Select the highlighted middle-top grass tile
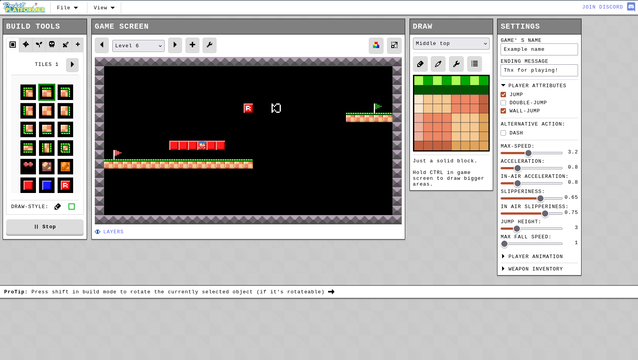Viewport: 638px width, 360px height. pos(47,92)
